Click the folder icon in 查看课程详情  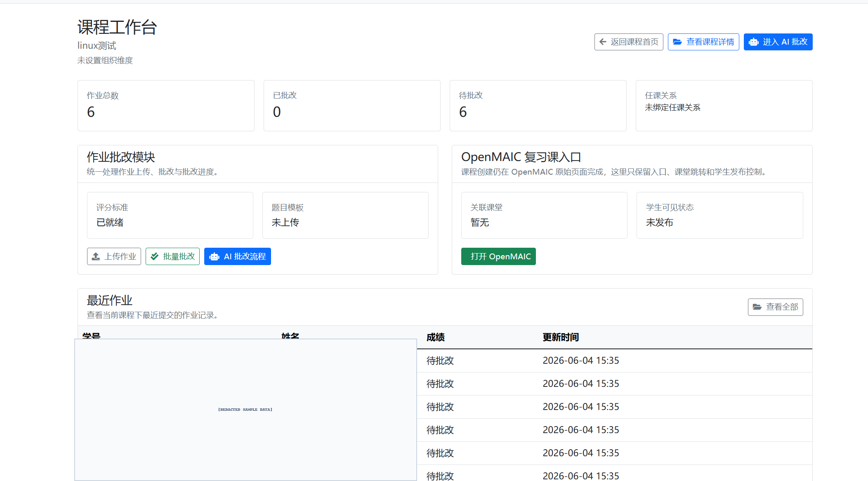pos(677,42)
